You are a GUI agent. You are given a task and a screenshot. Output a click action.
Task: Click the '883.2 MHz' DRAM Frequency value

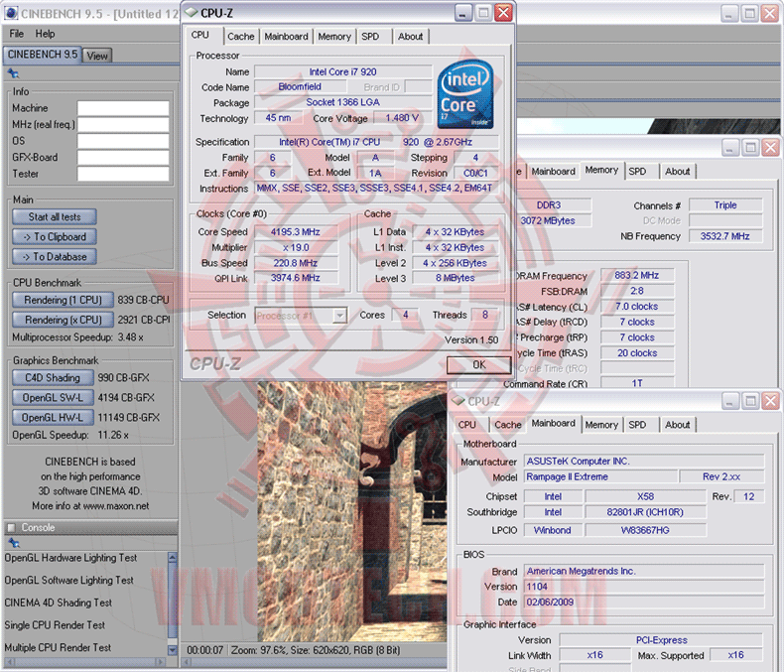(x=637, y=276)
